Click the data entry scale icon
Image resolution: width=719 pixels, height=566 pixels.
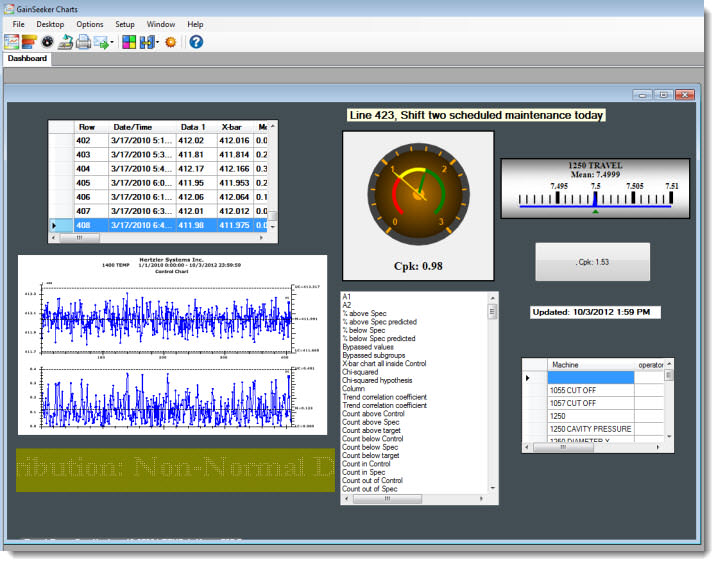click(65, 42)
